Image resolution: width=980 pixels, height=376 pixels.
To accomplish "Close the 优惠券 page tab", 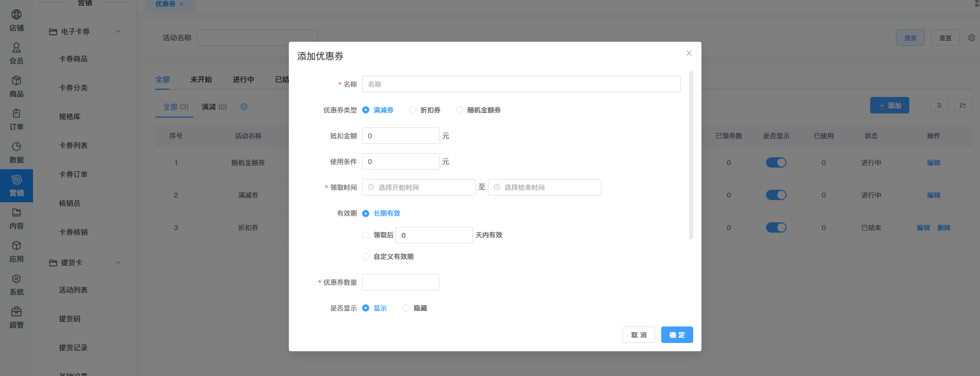I will [x=182, y=4].
